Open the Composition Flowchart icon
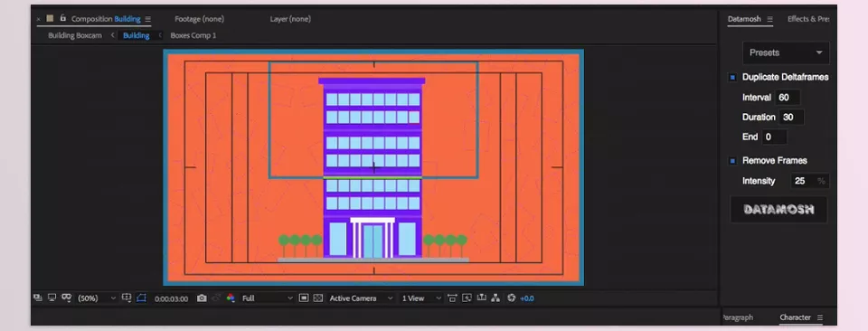Image resolution: width=868 pixels, height=331 pixels. click(495, 298)
